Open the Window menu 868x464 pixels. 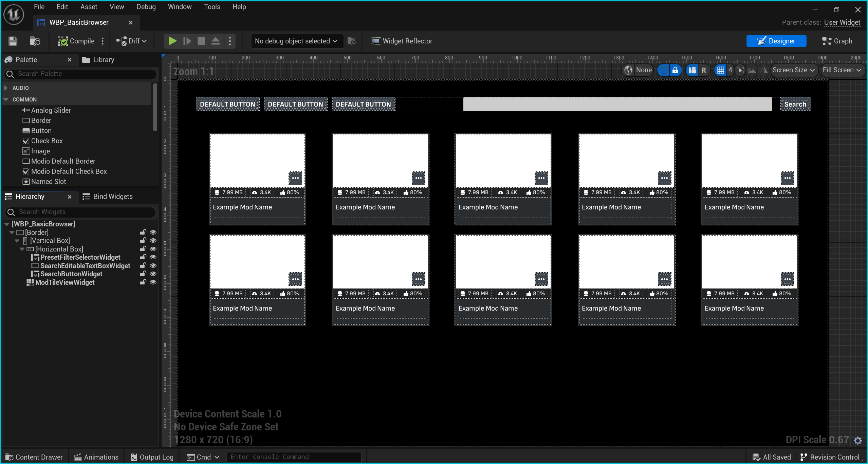[180, 6]
